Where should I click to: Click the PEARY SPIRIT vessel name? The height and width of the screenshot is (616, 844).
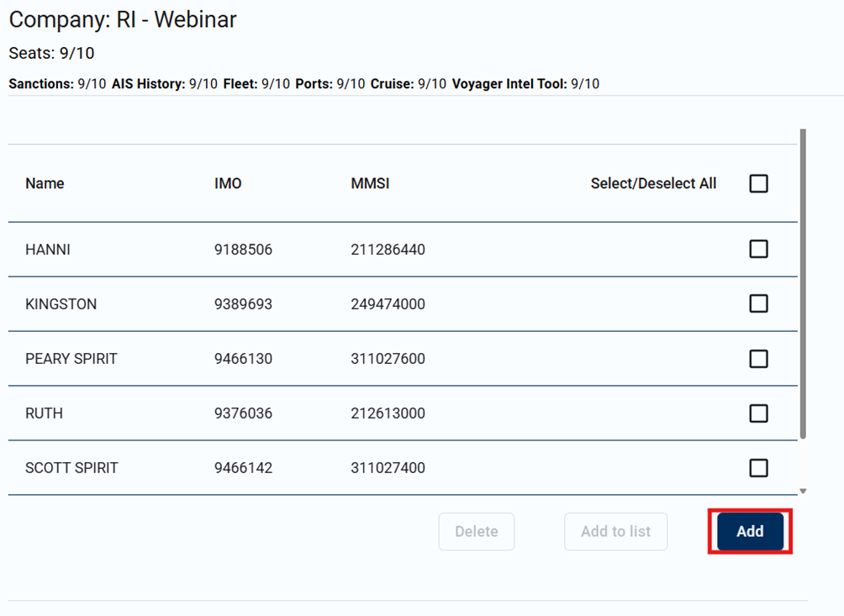tap(71, 359)
